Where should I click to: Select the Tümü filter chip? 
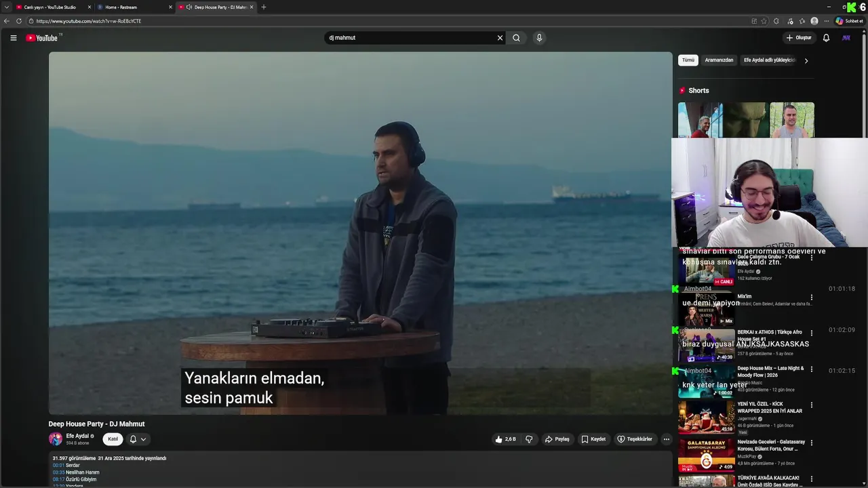688,60
